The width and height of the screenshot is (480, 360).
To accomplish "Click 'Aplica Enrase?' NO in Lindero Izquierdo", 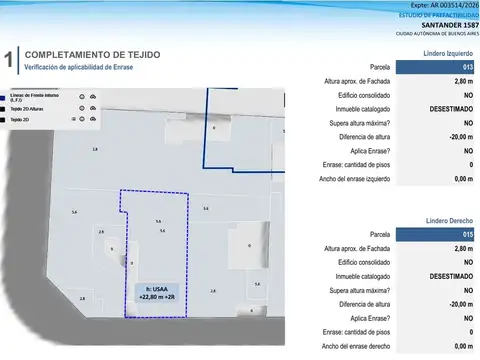I will pyautogui.click(x=468, y=151).
